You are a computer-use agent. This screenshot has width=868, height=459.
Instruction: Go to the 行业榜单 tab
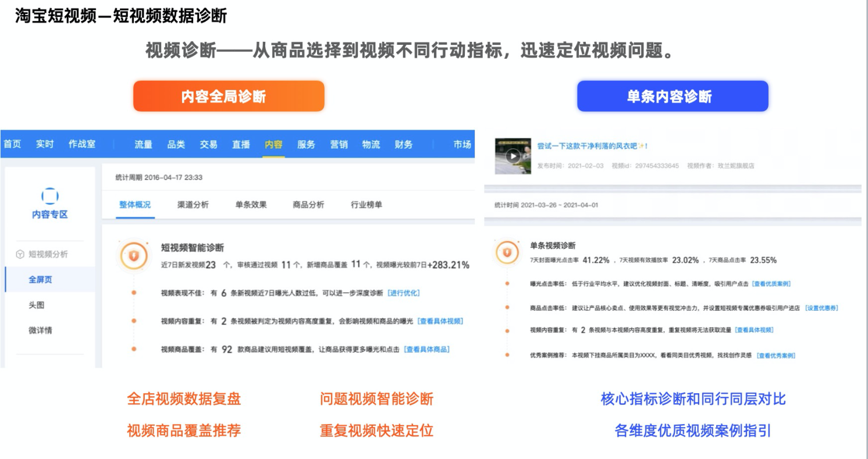(x=367, y=205)
